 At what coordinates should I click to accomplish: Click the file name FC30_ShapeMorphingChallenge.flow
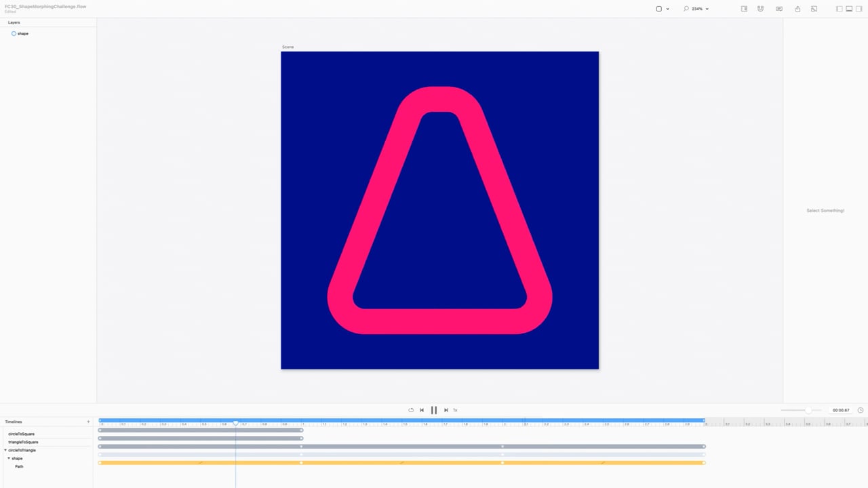pos(45,6)
